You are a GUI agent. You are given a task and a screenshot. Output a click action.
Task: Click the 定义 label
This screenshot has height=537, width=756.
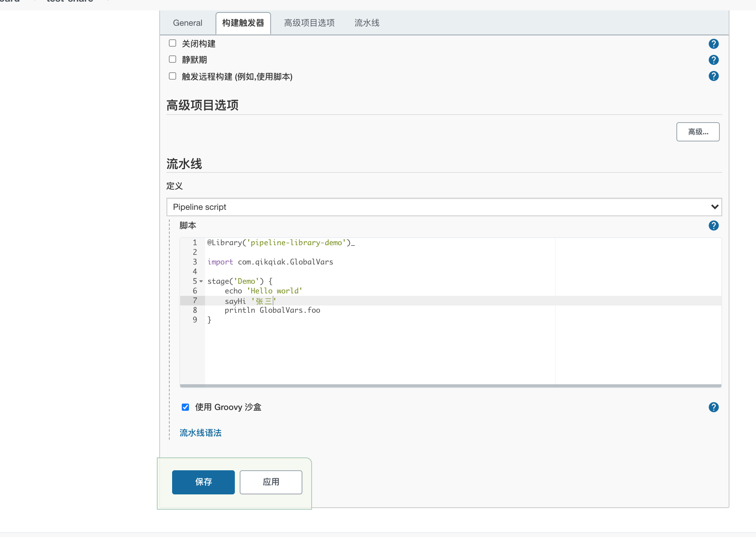point(175,186)
